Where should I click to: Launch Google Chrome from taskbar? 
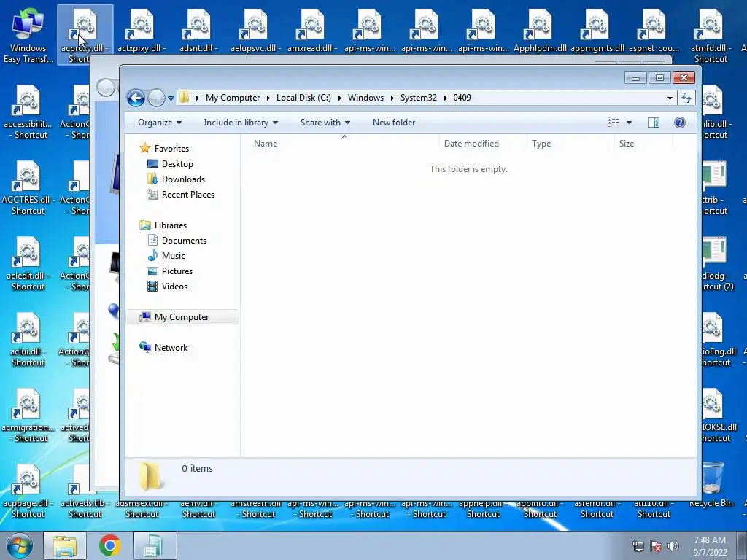(x=109, y=545)
